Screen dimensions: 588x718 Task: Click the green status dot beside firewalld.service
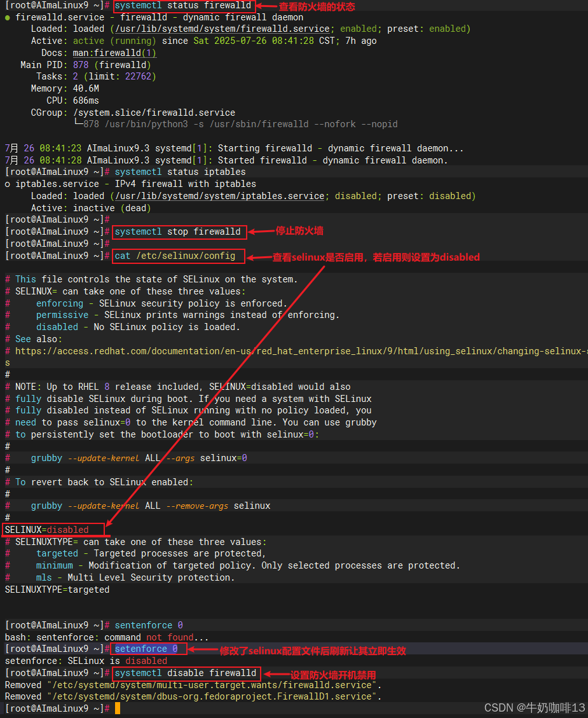click(x=8, y=17)
